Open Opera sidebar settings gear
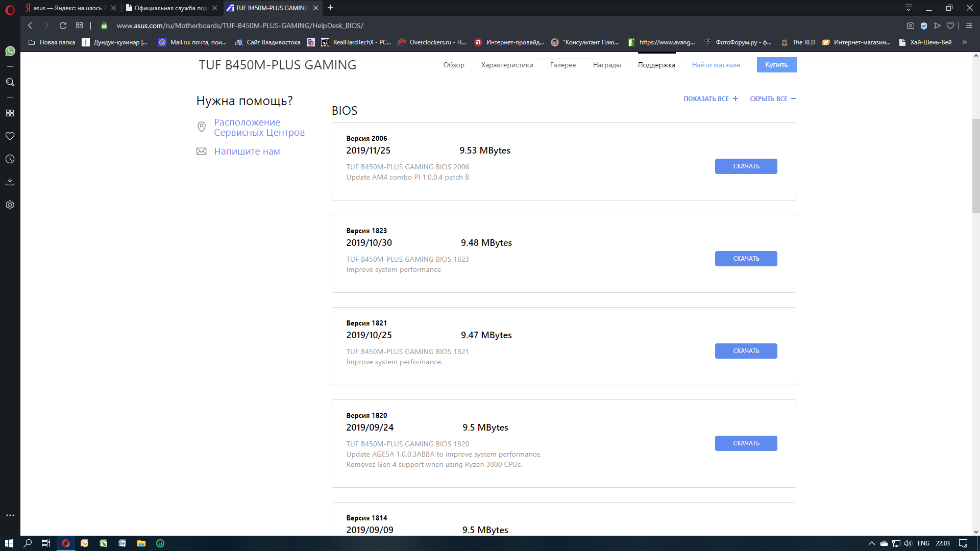The width and height of the screenshot is (980, 551). 10,205
